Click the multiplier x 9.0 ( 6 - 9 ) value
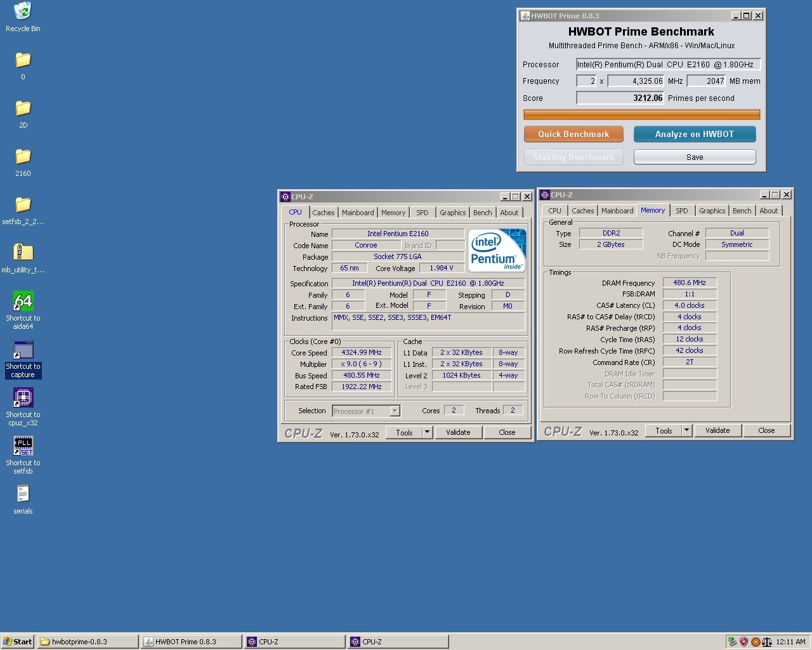 (x=362, y=364)
